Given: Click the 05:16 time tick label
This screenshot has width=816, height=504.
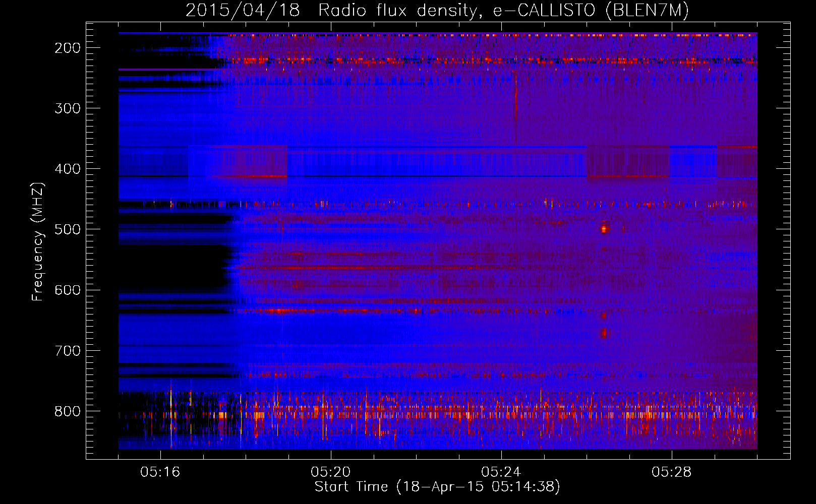Looking at the screenshot, I should pos(160,472).
